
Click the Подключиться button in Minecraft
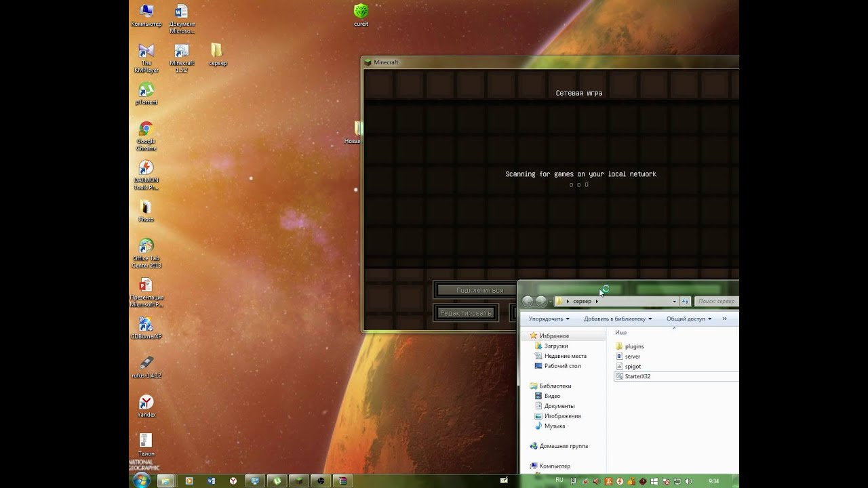click(475, 290)
